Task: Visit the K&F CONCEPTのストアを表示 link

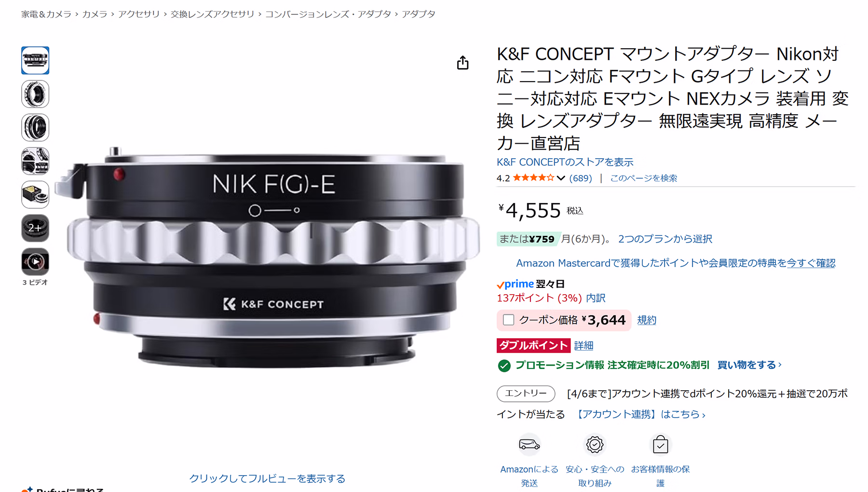Action: (565, 162)
